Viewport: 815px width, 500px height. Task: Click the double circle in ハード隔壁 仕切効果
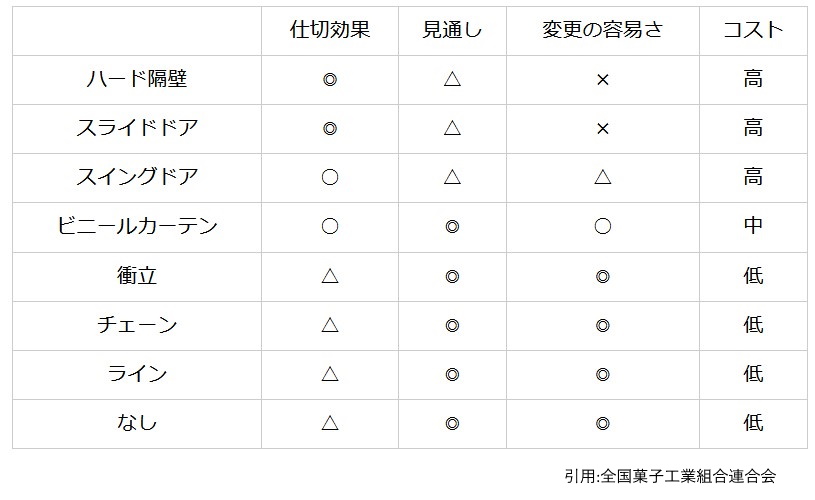(x=330, y=80)
